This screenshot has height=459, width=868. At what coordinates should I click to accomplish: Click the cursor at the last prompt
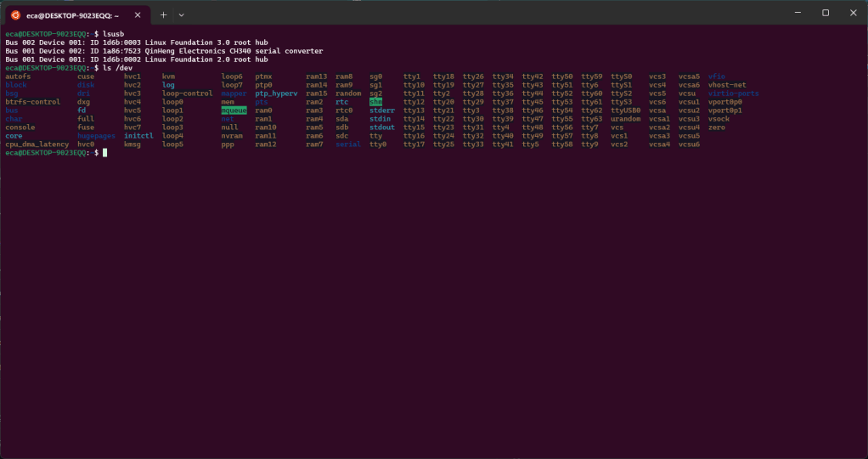click(105, 153)
